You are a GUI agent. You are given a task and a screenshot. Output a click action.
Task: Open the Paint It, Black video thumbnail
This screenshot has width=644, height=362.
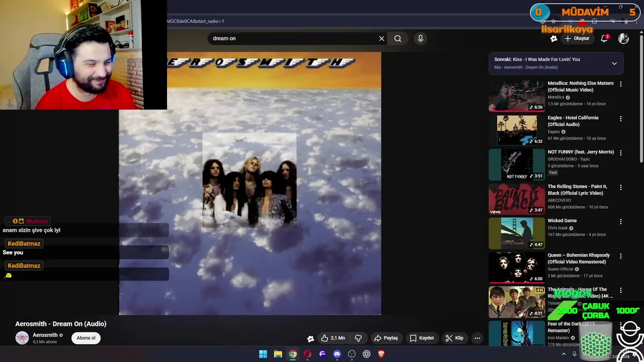coord(517,199)
